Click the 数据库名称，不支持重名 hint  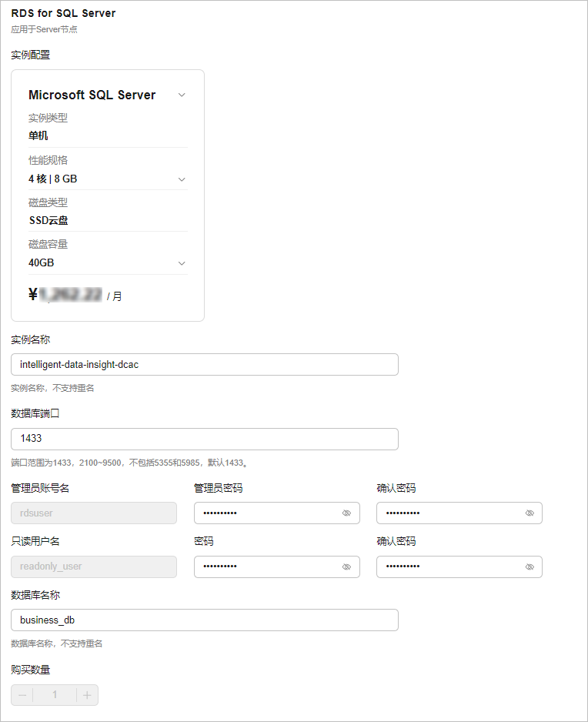(x=57, y=643)
